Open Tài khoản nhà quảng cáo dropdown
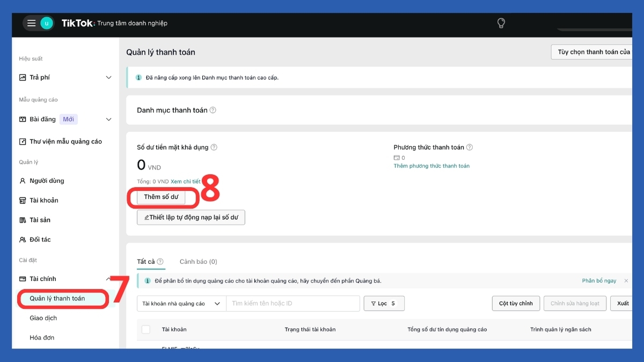Screen dimensions: 644x362 (181, 304)
